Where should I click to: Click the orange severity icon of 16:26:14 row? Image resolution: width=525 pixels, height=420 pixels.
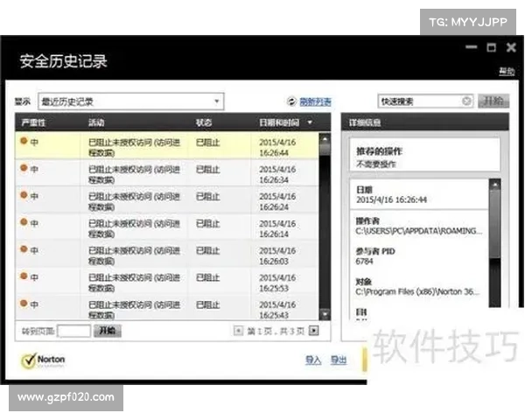coord(24,221)
